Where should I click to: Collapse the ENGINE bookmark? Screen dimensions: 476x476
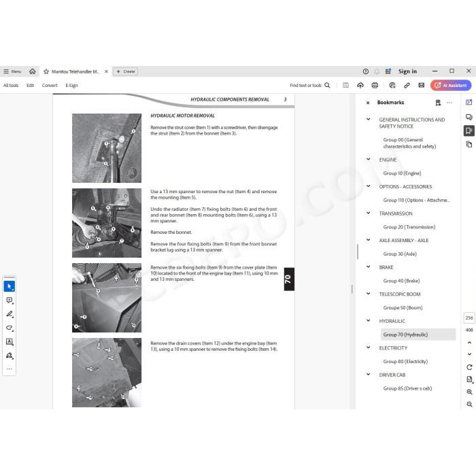pyautogui.click(x=369, y=159)
